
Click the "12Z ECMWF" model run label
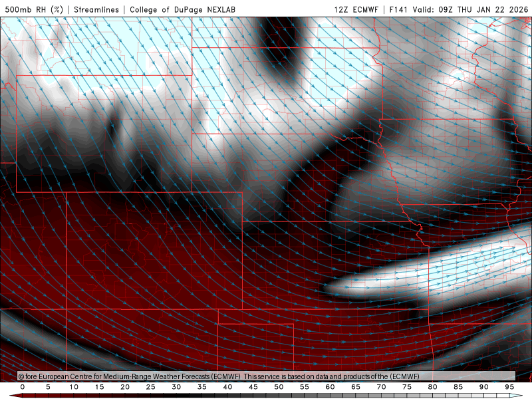[x=356, y=9]
